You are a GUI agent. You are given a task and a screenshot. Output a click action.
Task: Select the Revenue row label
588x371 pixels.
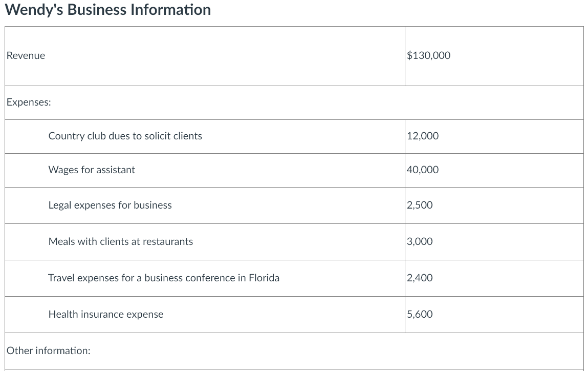click(x=26, y=55)
